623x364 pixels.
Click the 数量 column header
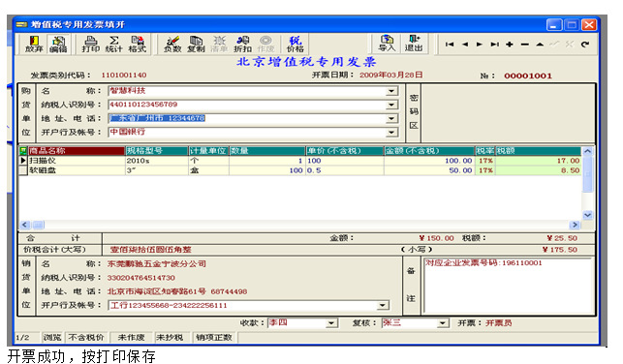(266, 150)
